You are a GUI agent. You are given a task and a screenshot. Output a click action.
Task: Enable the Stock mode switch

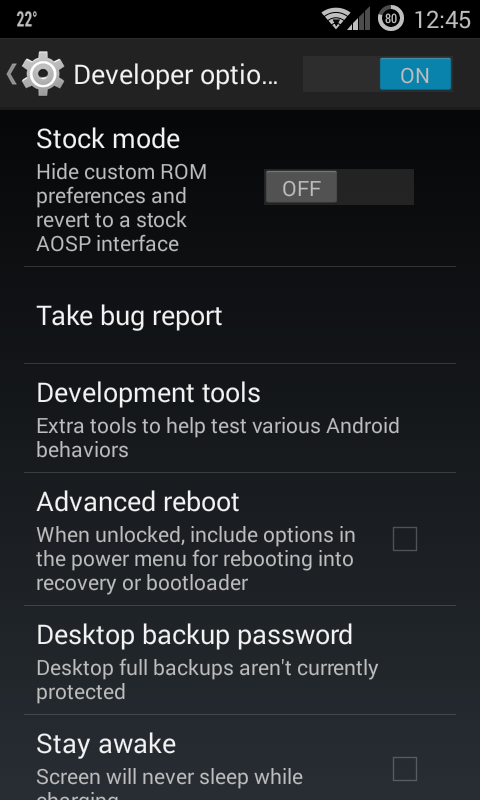coord(339,187)
